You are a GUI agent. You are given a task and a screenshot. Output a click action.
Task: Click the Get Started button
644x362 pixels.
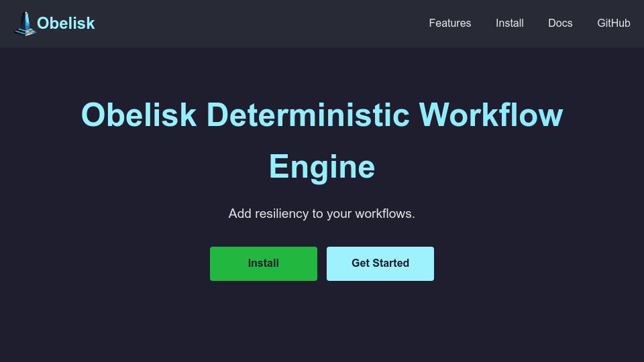tap(380, 263)
